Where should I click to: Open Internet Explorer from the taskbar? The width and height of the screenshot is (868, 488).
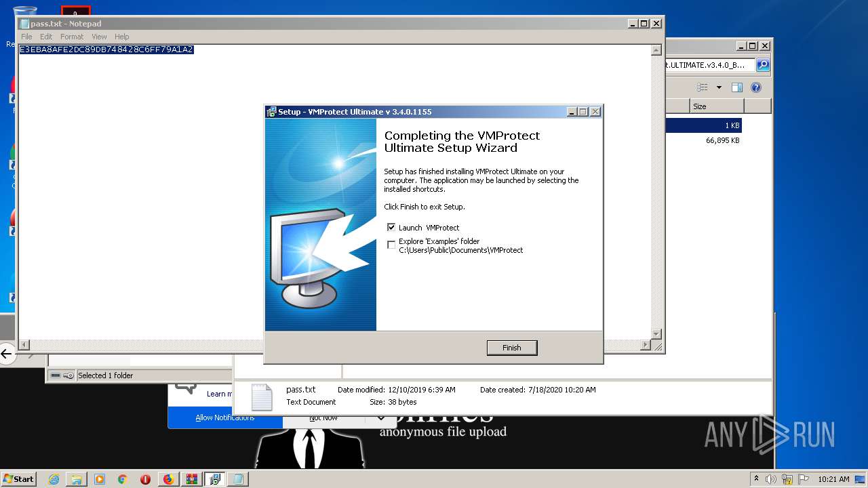coord(54,479)
